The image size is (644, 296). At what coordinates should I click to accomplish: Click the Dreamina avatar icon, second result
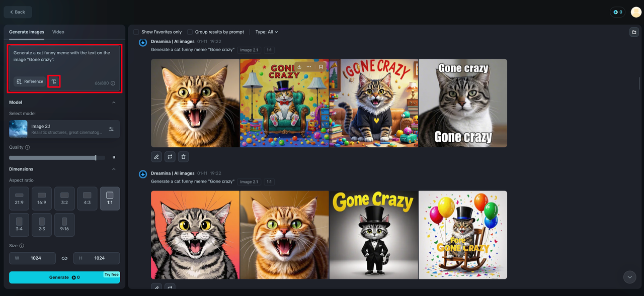[x=143, y=174]
